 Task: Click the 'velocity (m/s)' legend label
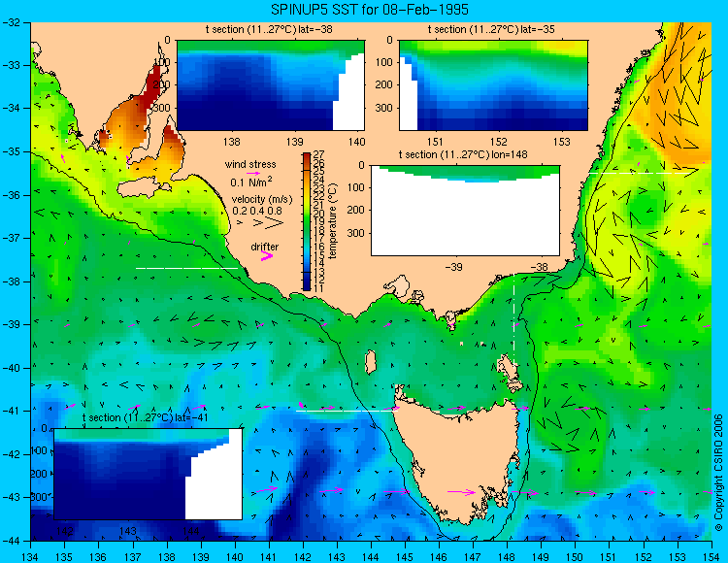point(262,200)
